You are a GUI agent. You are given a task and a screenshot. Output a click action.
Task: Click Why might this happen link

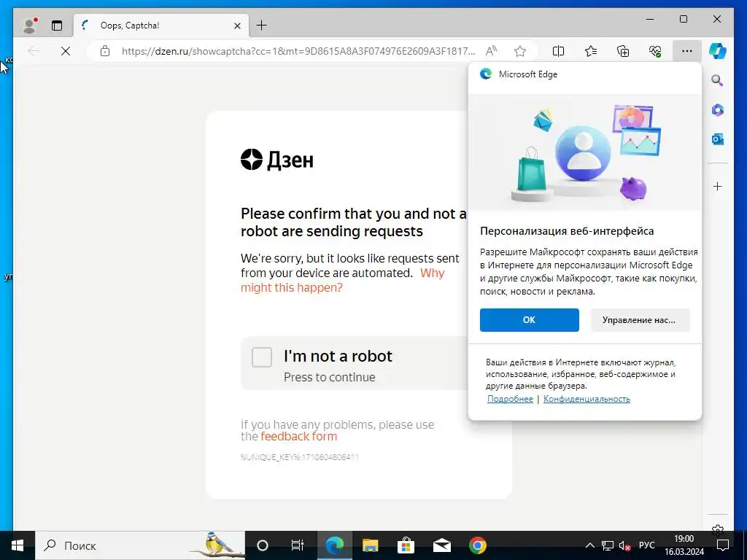342,280
